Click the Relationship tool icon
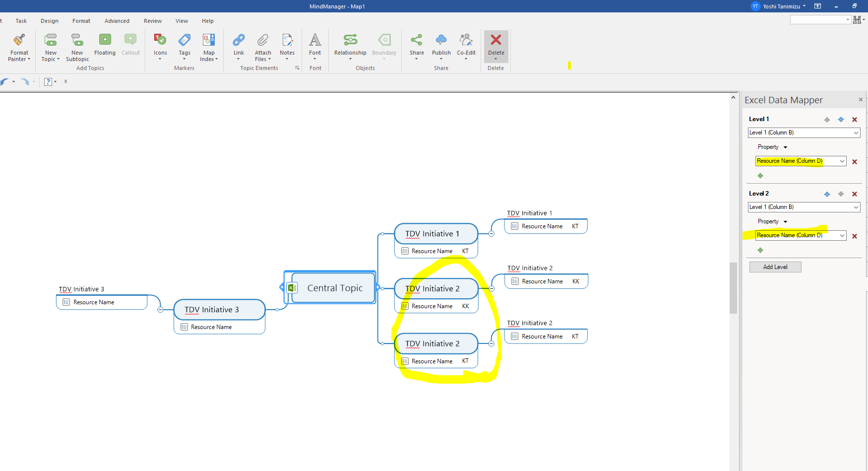This screenshot has width=868, height=471. [x=350, y=40]
